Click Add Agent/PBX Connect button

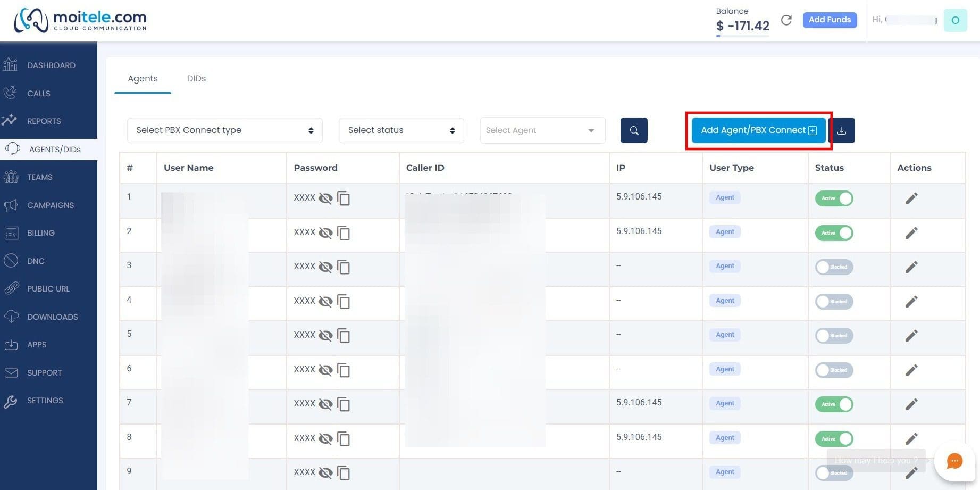tap(758, 130)
